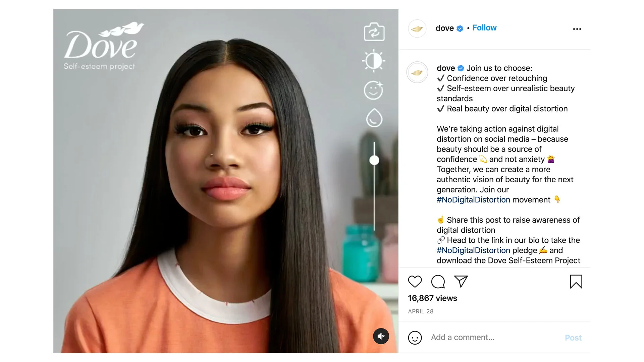Select the brightness contrast icon

pyautogui.click(x=374, y=61)
